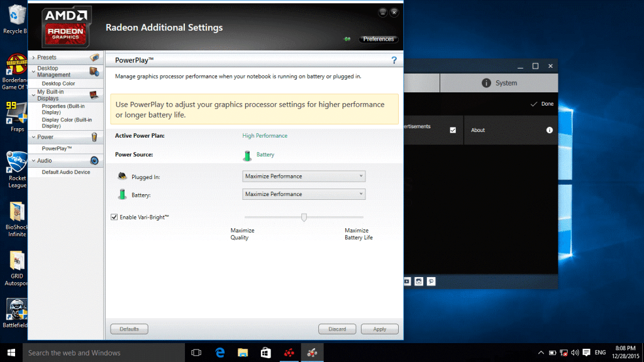Select the Battlefield desktop shortcut
The height and width of the screenshot is (362, 644).
pos(16,314)
